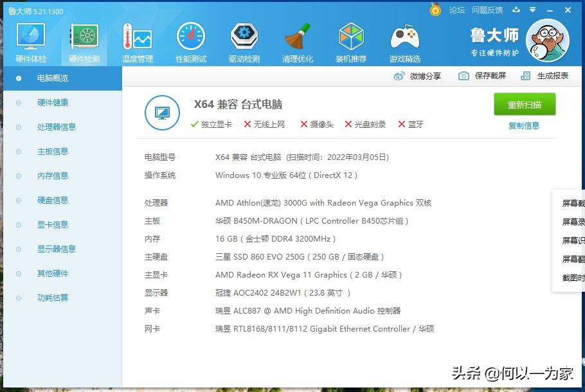
Task: Choose 屏幕录制 from the right side panel
Action: pyautogui.click(x=572, y=222)
